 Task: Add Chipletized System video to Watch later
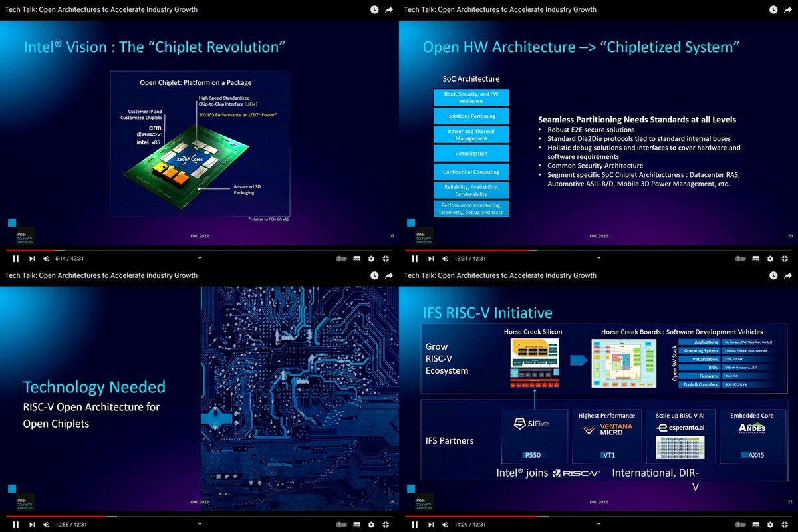pyautogui.click(x=773, y=10)
